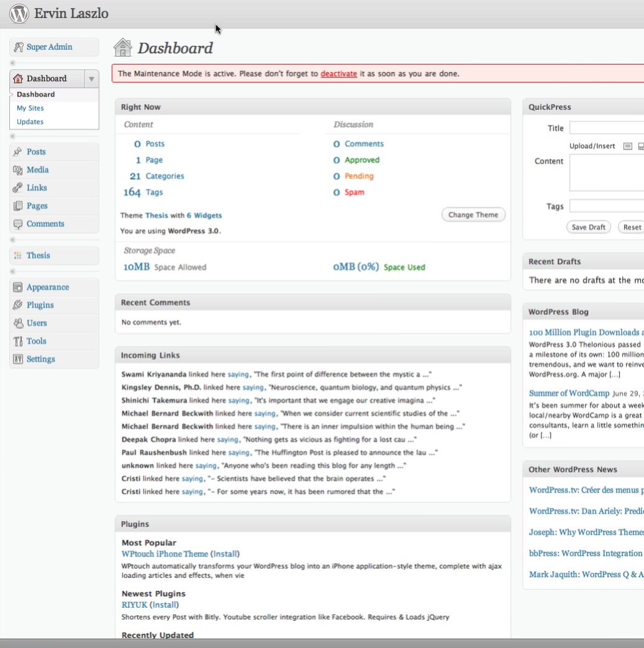Screen dimensions: 644x648
Task: Click the Users icon in sidebar
Action: tap(17, 323)
